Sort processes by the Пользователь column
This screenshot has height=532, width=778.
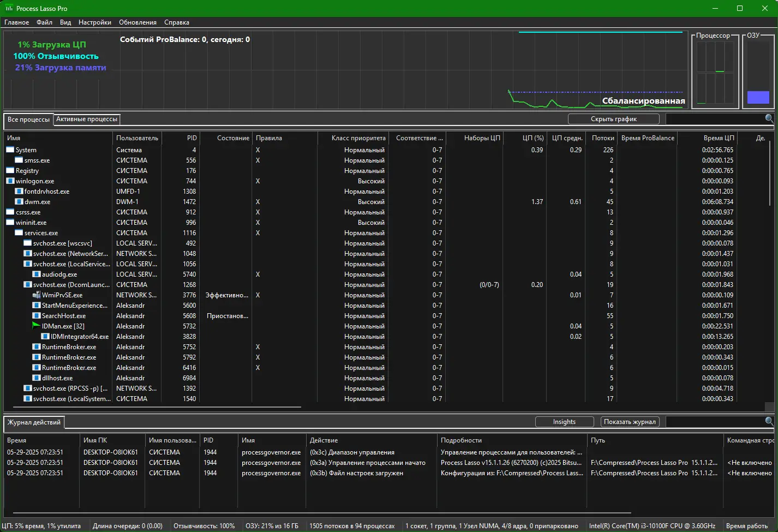137,138
